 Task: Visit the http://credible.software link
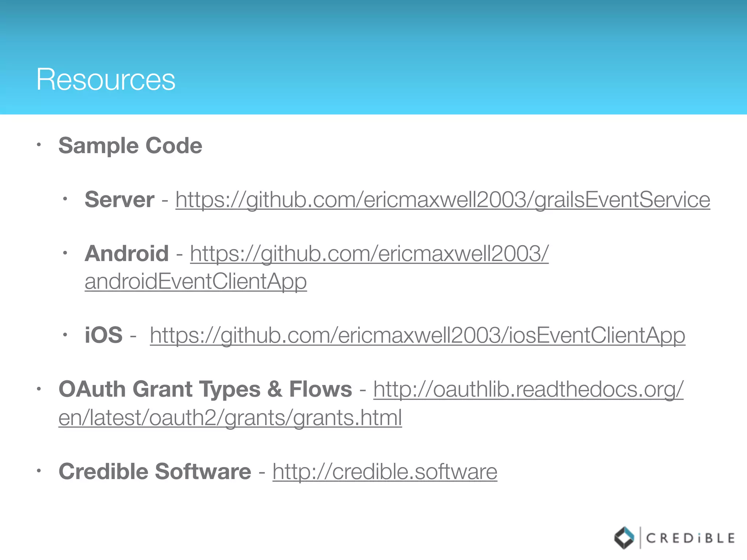coord(385,471)
